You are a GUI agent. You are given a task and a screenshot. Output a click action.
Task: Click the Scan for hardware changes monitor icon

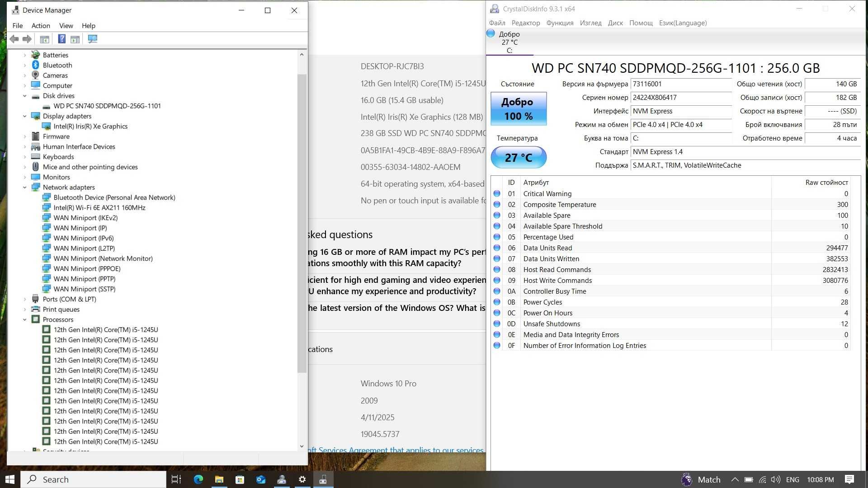coord(93,39)
